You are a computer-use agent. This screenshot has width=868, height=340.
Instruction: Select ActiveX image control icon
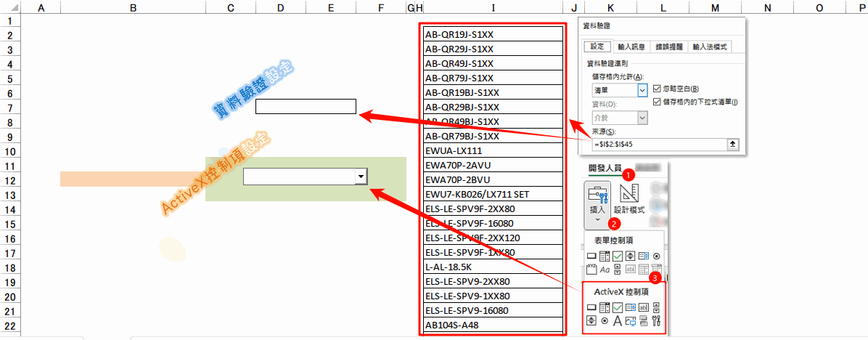[631, 320]
